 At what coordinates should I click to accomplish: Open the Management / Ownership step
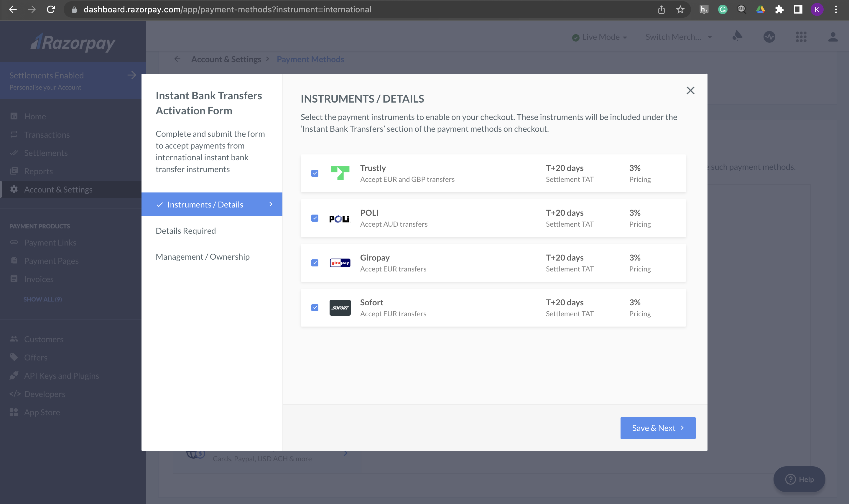(203, 257)
